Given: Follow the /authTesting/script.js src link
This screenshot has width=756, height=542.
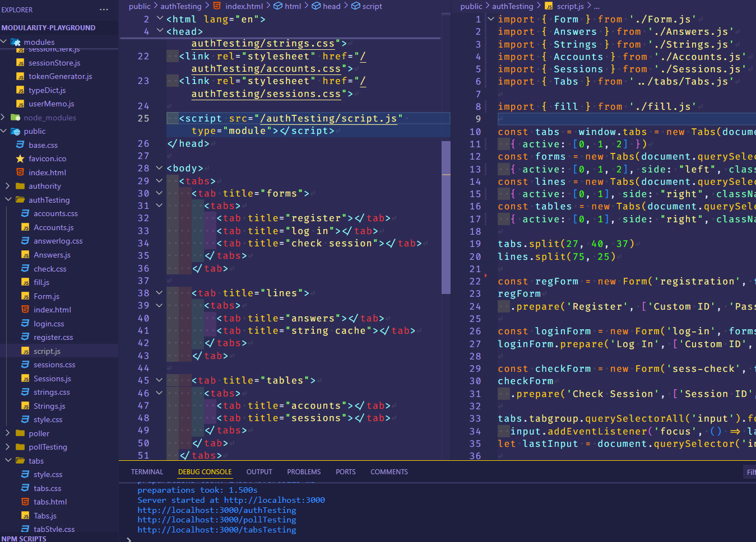Looking at the screenshot, I should click(329, 119).
